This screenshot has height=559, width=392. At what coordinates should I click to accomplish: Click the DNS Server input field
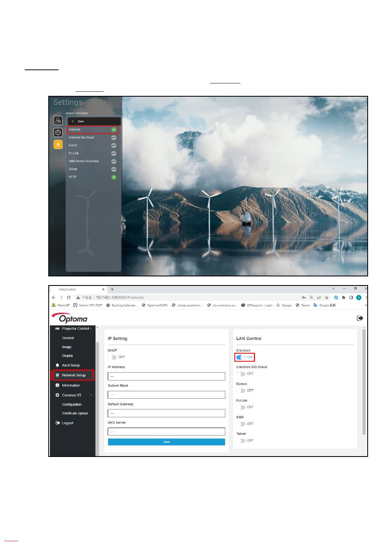pyautogui.click(x=166, y=432)
